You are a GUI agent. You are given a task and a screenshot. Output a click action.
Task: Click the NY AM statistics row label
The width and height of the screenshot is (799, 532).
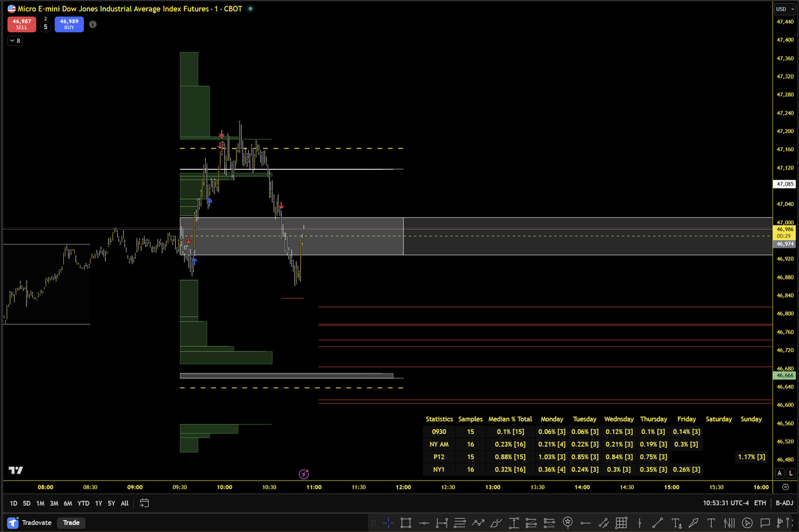[439, 444]
